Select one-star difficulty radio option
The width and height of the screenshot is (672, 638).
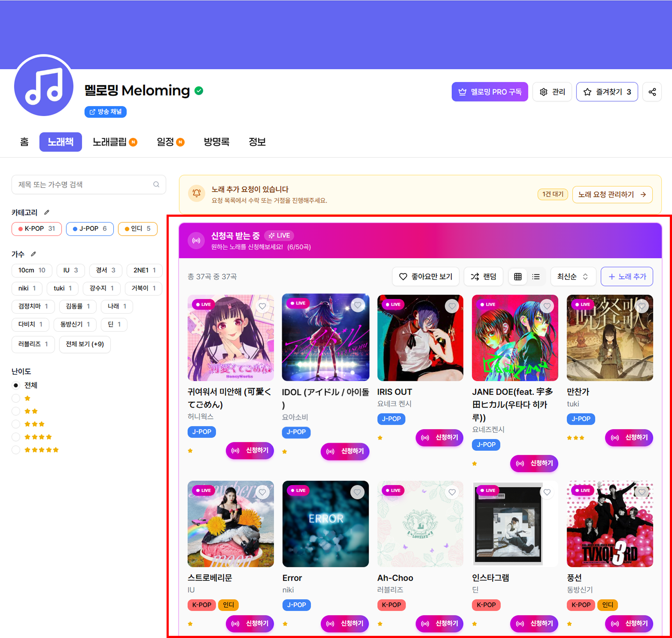coord(16,399)
